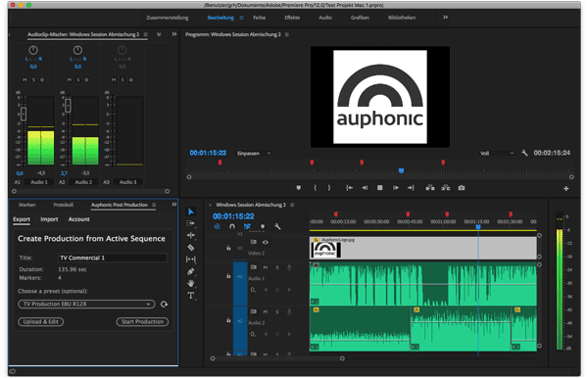Click the Mark Out bracket icon
The width and height of the screenshot is (588, 378).
[x=329, y=188]
